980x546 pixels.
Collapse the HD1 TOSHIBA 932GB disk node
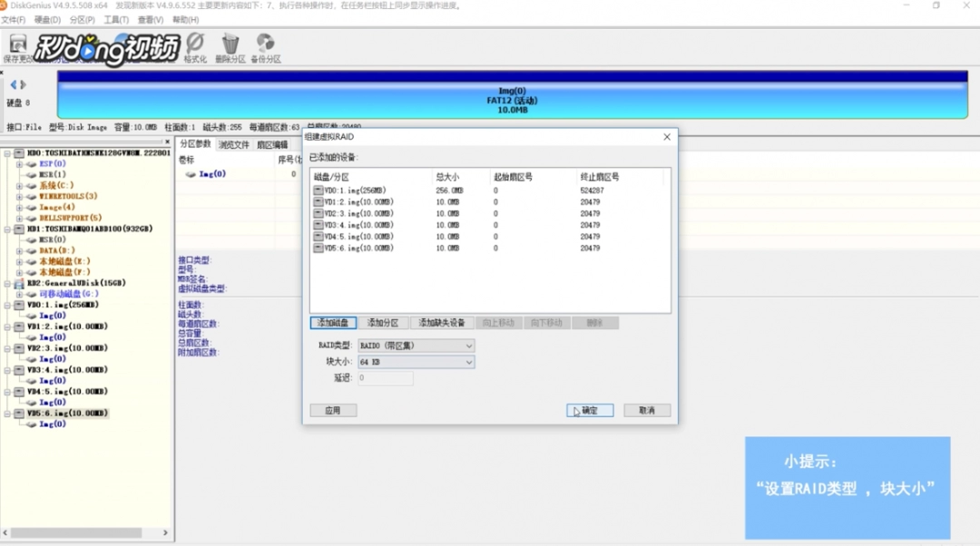pos(8,229)
